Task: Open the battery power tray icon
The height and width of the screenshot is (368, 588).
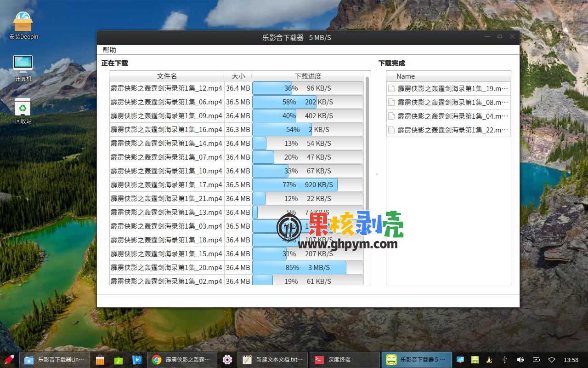Action: tap(536, 360)
